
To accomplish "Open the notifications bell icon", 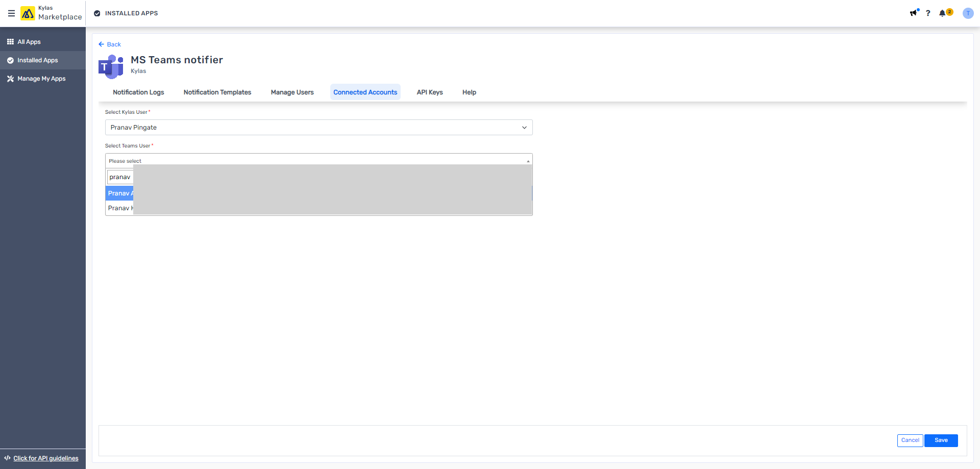I will [x=942, y=13].
